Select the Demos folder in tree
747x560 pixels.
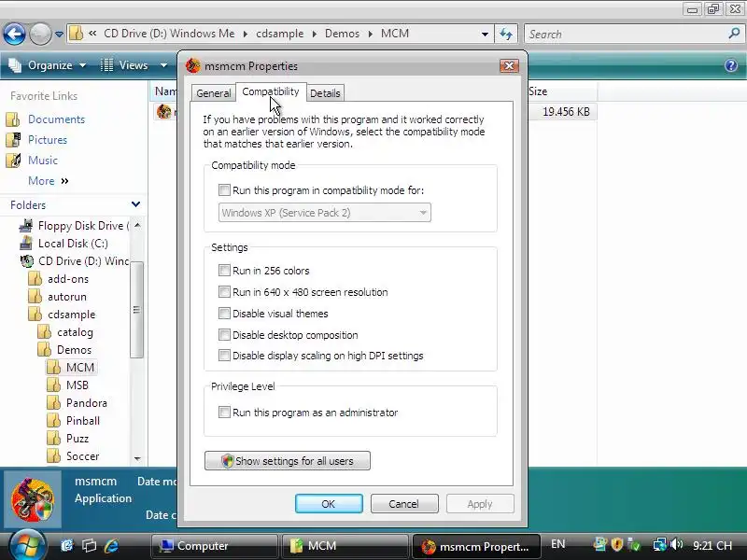coord(74,349)
